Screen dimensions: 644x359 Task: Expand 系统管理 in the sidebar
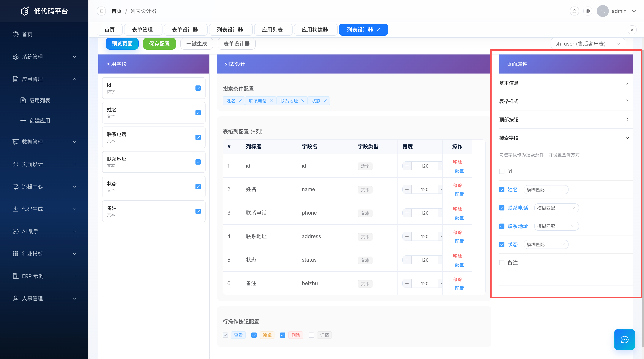coord(44,57)
